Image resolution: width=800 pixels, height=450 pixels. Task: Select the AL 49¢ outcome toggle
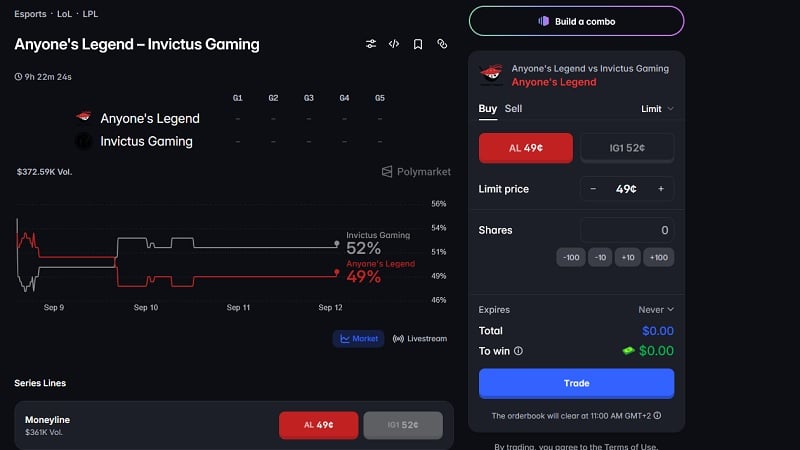point(526,148)
